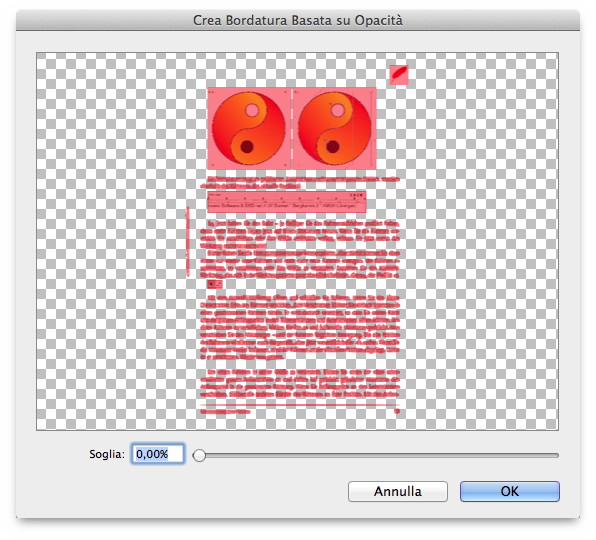596x540 pixels.
Task: Select the left yin-yang image in preview
Action: click(x=249, y=128)
